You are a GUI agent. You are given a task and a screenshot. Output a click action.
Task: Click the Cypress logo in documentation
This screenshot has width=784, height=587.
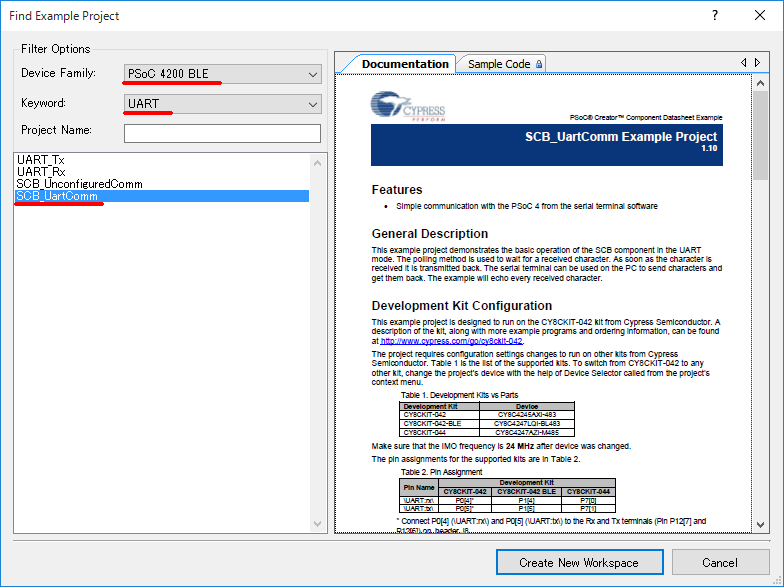point(408,106)
